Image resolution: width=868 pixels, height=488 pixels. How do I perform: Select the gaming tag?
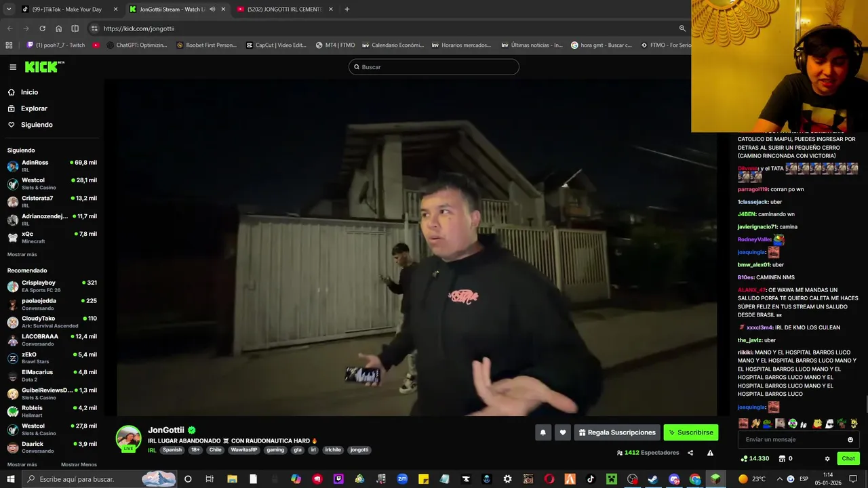pos(275,450)
